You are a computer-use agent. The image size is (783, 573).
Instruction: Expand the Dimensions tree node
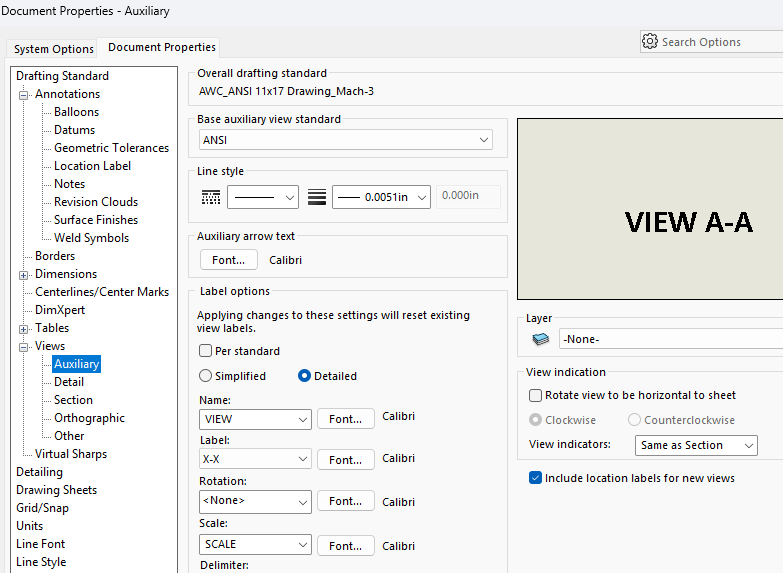pos(24,274)
